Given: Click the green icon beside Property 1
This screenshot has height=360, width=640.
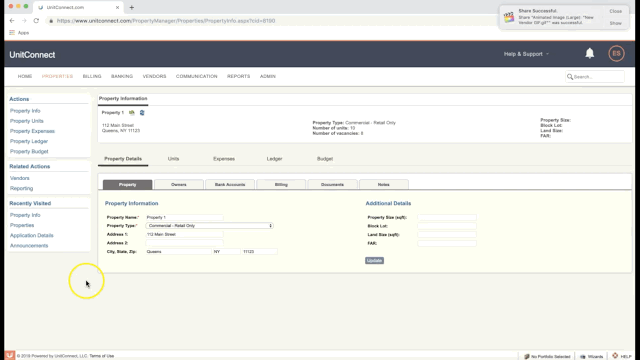Looking at the screenshot, I should 131,113.
